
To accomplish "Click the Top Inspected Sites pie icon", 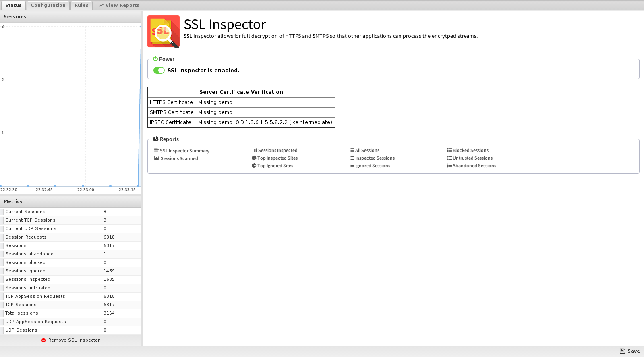I will (254, 158).
